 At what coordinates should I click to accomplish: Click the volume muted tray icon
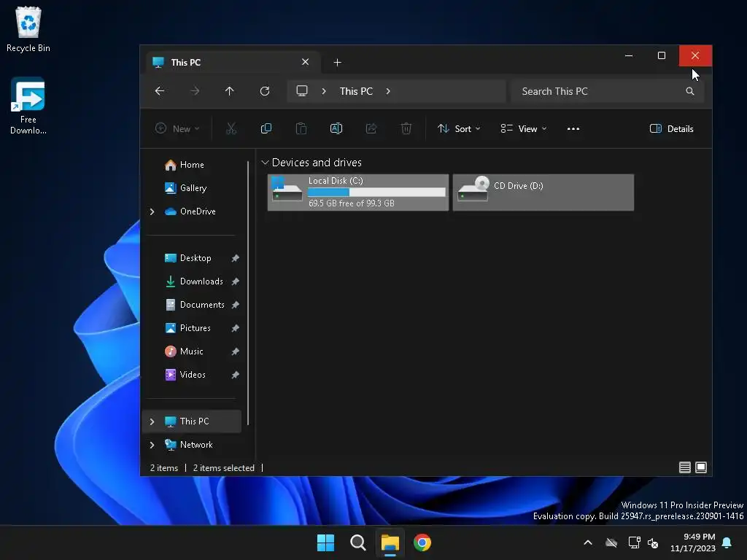[653, 542]
